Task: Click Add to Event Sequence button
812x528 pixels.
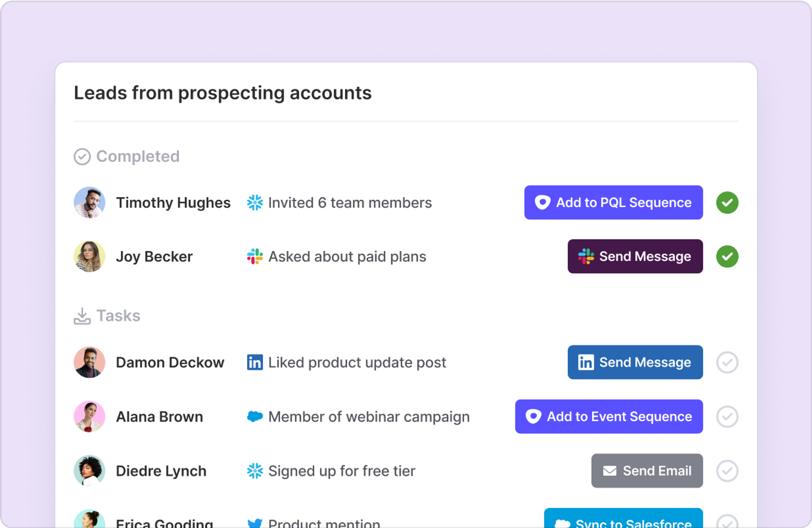Action: point(609,416)
